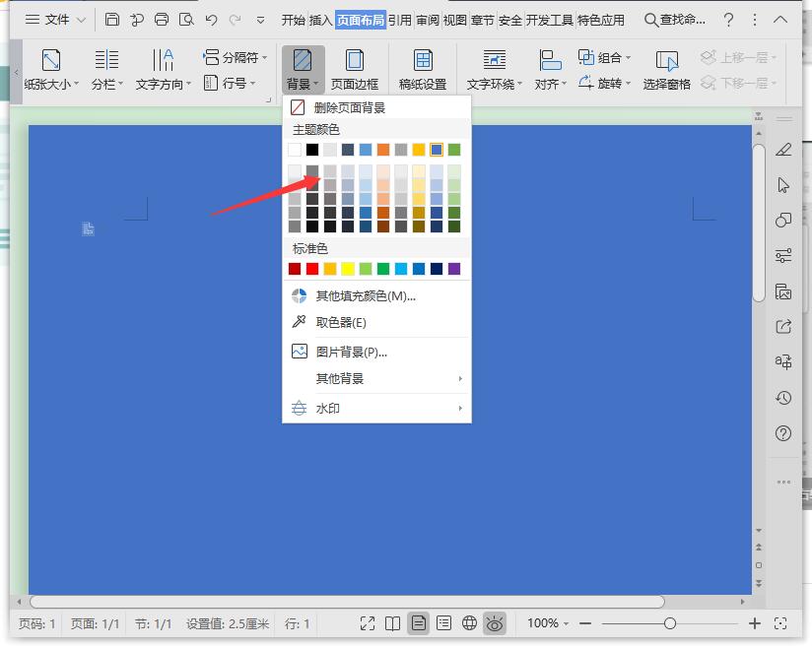Enable full screen view in status bar
The height and width of the screenshot is (647, 812).
click(x=368, y=623)
